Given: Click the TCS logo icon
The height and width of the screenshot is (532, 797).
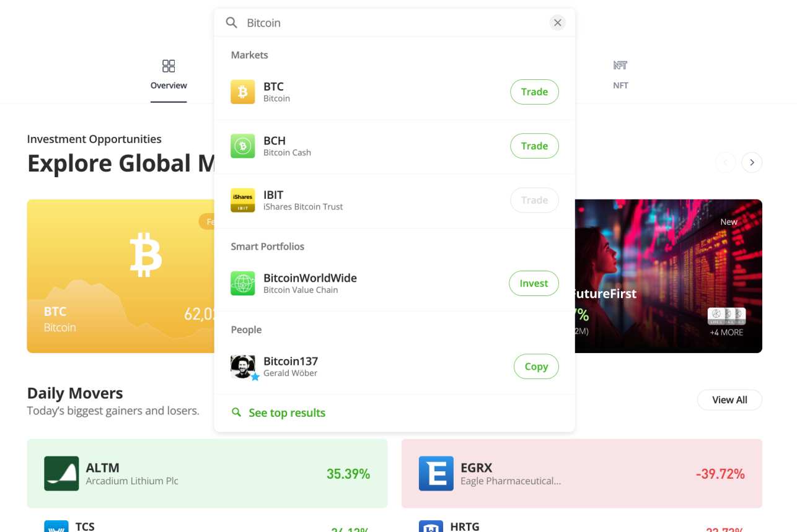Looking at the screenshot, I should (56, 526).
